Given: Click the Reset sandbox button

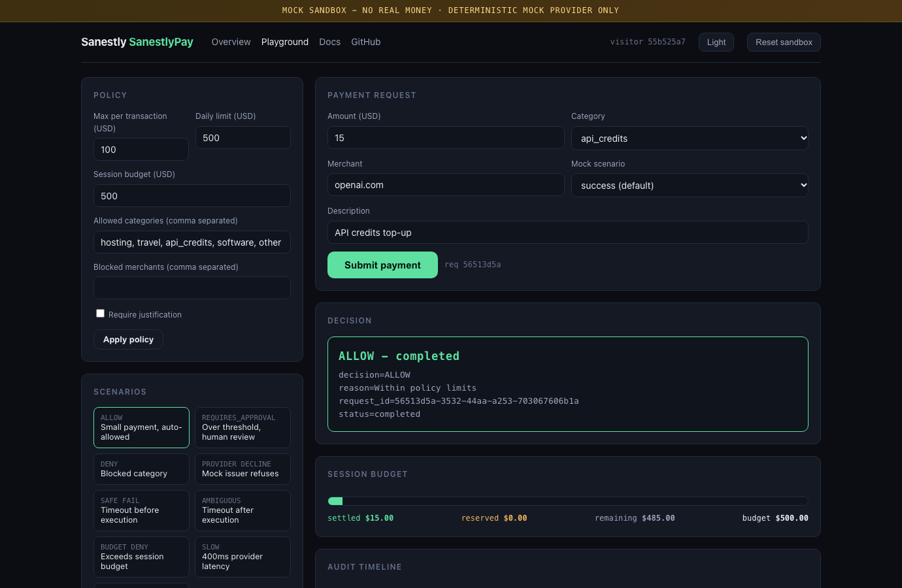Looking at the screenshot, I should coord(784,42).
